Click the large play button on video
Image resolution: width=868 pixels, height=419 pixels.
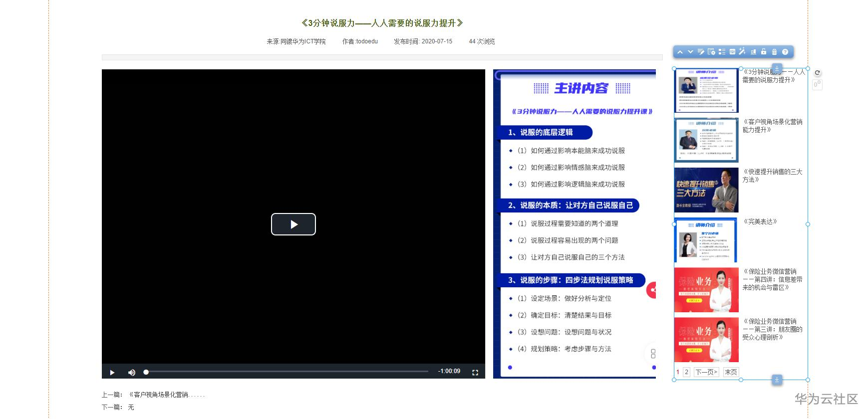(293, 224)
